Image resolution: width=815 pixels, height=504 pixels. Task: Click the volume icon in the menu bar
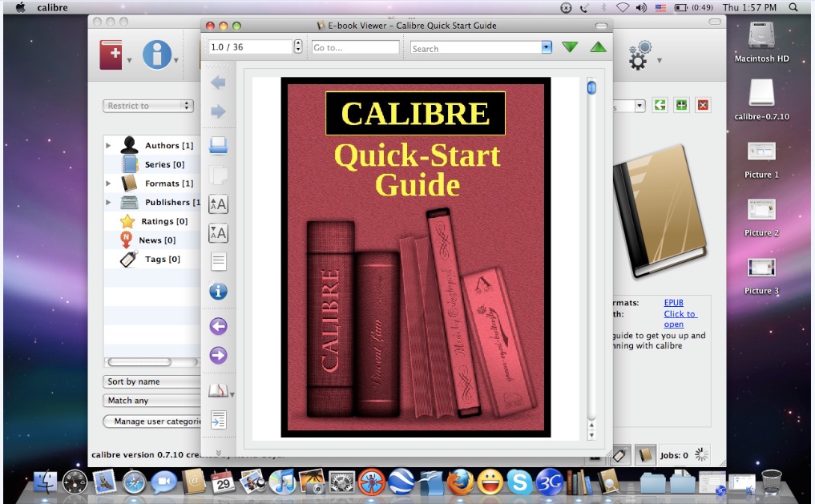tap(641, 7)
